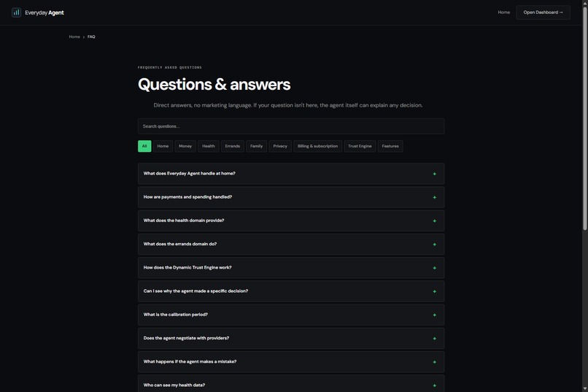Filter questions by Home category
Viewport: 588px width, 392px height.
point(163,146)
